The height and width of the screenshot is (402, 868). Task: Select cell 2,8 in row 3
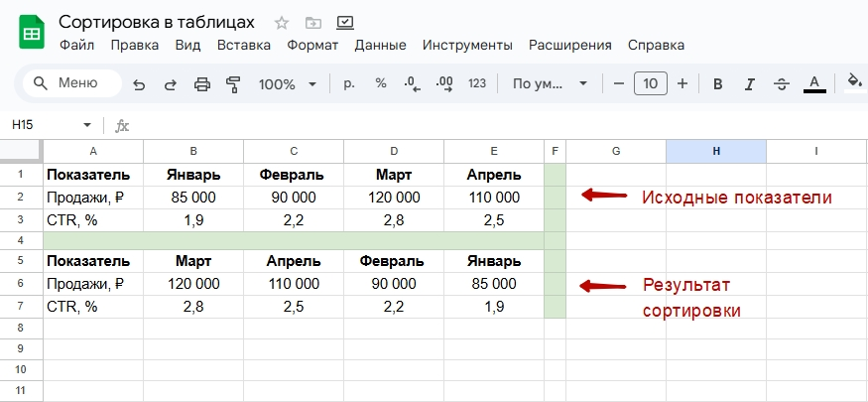coord(394,220)
